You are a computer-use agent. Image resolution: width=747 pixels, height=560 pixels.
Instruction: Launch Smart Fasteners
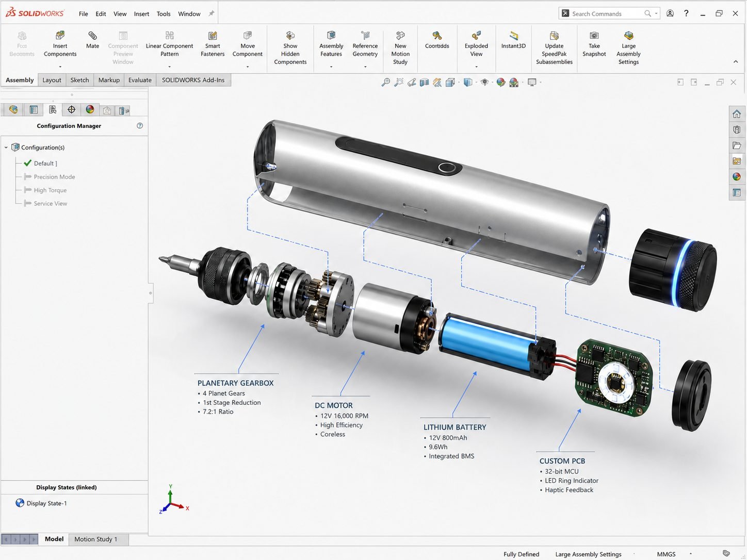(x=213, y=44)
